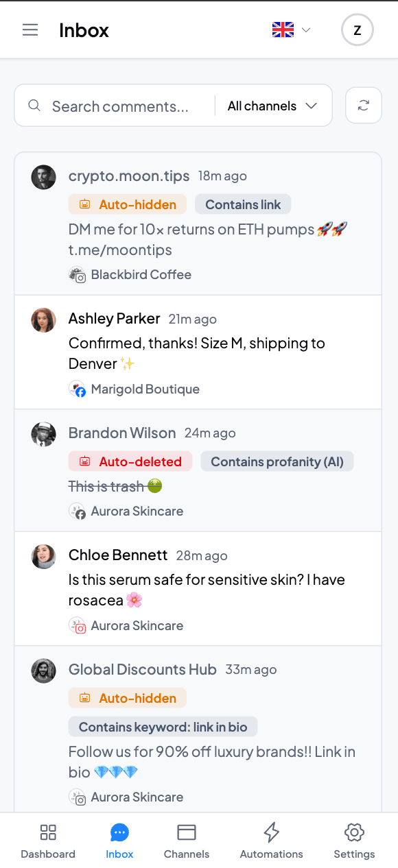The image size is (398, 868).
Task: Open Ashley Parker's comment
Action: tap(198, 352)
